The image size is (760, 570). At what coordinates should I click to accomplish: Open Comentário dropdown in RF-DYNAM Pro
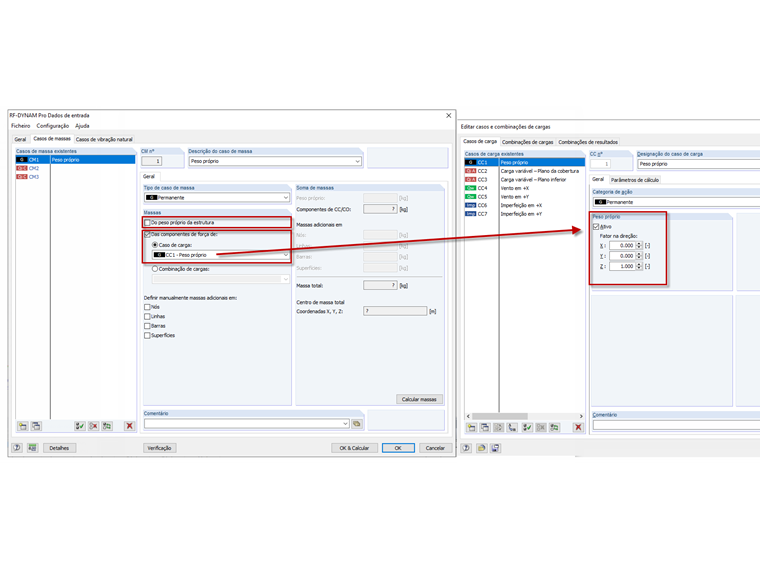tap(345, 424)
